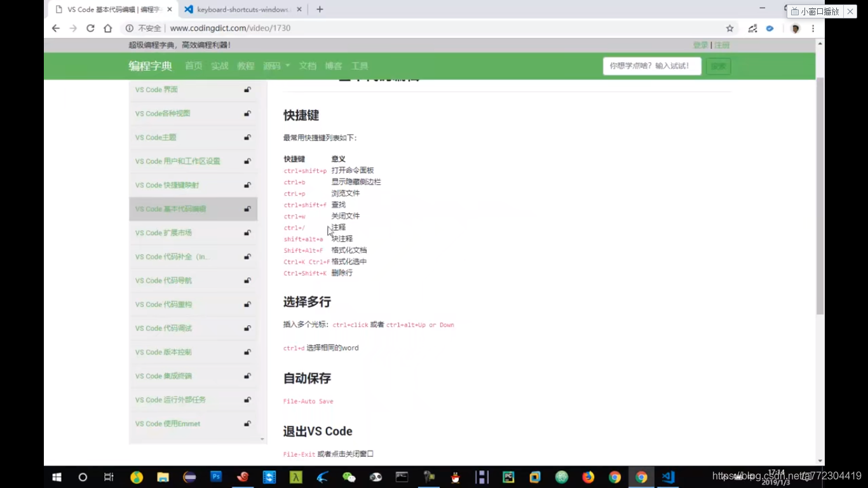The image size is (868, 488).
Task: Open 文档 in the navigation bar
Action: click(308, 66)
